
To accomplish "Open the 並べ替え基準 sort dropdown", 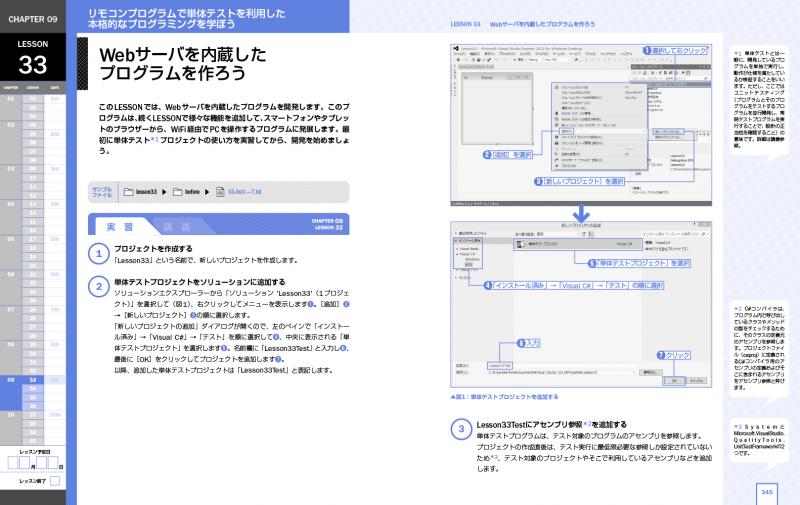I will click(559, 234).
